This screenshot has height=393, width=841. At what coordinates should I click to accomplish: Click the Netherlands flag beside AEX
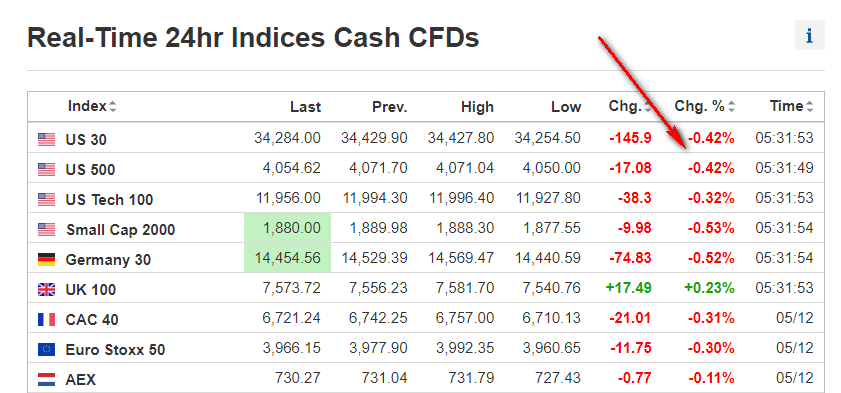(47, 380)
